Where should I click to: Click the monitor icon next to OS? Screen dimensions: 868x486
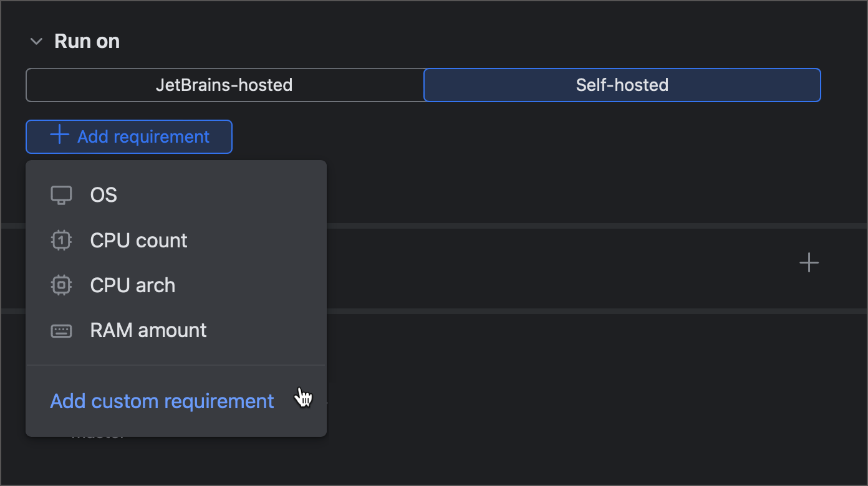[x=61, y=194]
